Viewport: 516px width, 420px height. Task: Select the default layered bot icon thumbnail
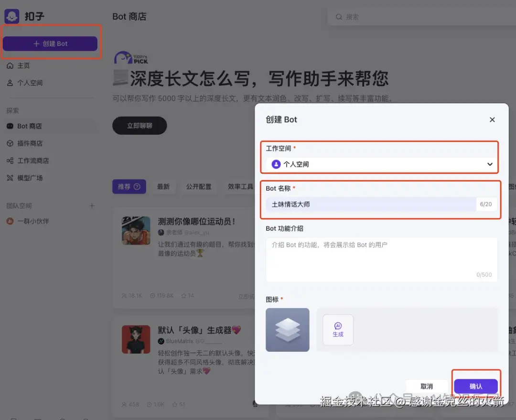tap(287, 330)
